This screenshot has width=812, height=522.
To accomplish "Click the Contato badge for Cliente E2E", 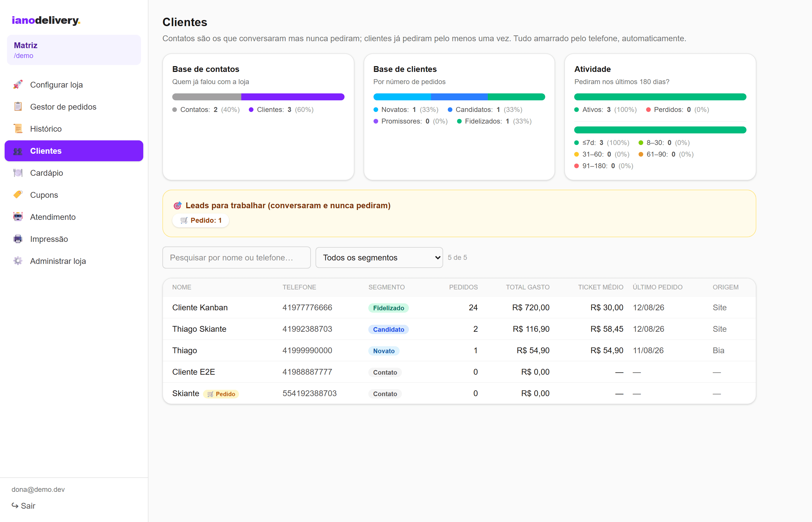I will tap(385, 372).
